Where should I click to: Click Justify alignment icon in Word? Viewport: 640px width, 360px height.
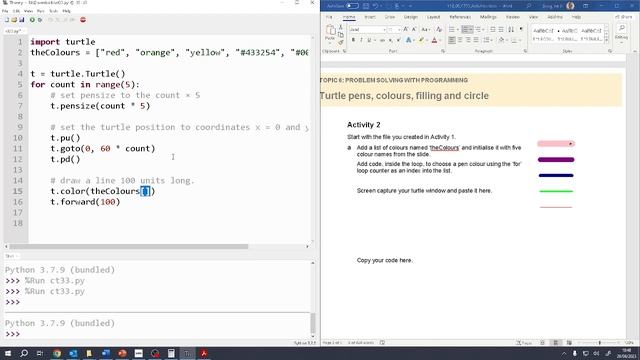476,40
